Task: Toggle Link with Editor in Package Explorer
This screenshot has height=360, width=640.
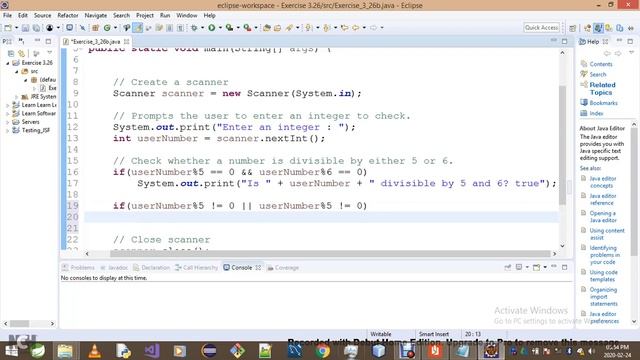Action: [x=22, y=53]
